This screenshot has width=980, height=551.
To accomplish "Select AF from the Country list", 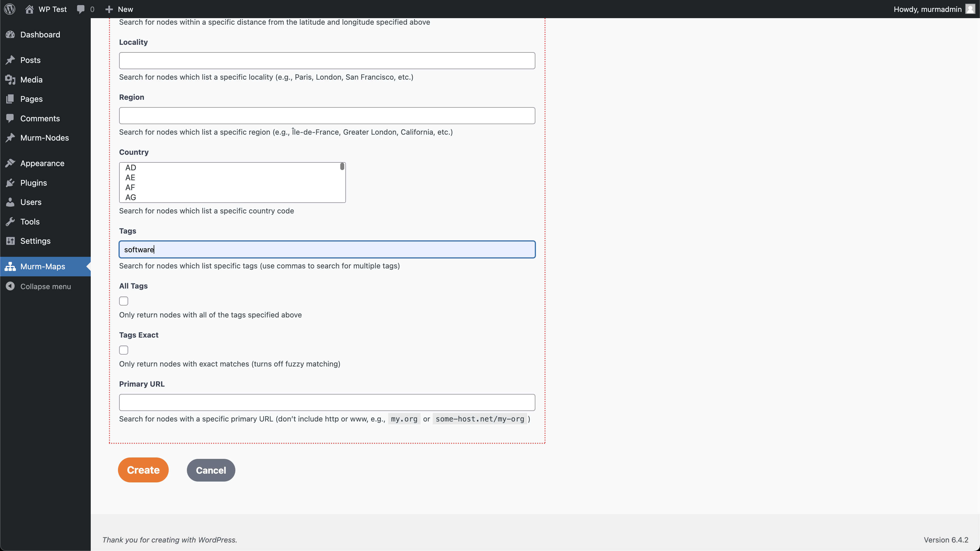I will pos(130,188).
